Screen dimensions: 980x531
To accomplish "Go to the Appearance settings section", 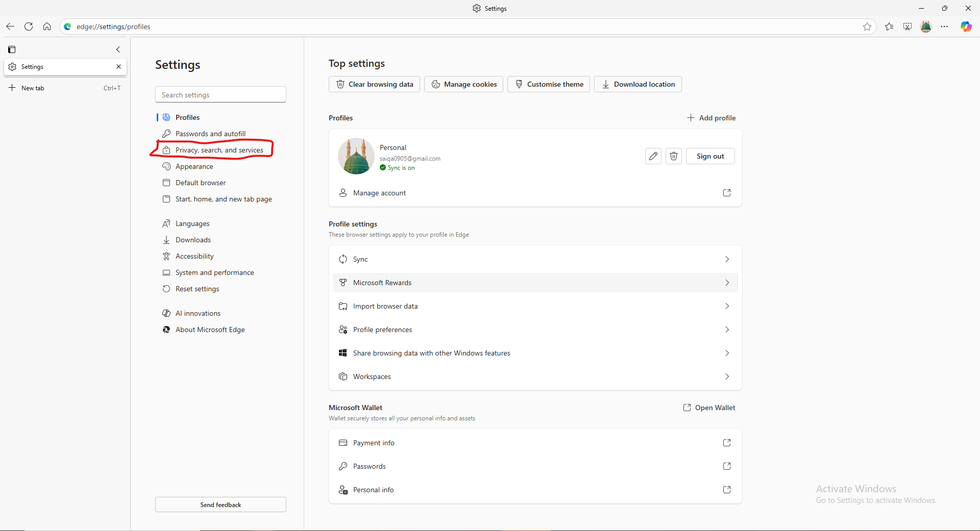I will click(x=194, y=166).
